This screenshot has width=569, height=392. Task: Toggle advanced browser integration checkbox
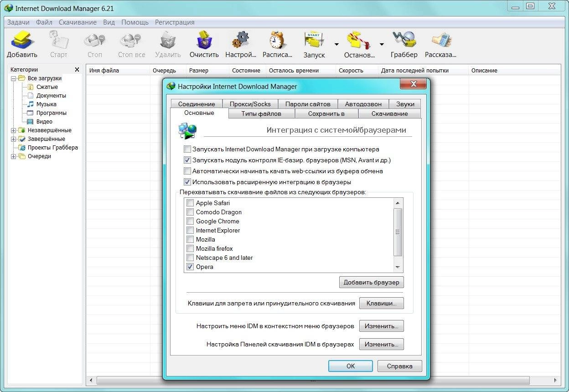[x=187, y=182]
